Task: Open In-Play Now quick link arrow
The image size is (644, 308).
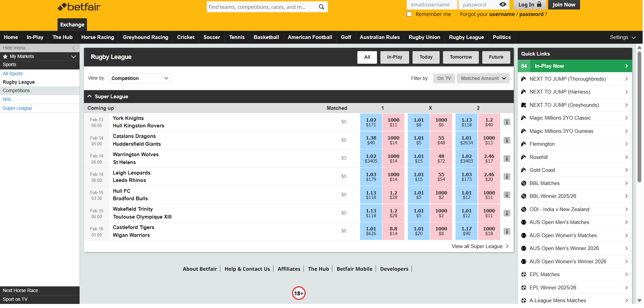Action: (x=626, y=66)
